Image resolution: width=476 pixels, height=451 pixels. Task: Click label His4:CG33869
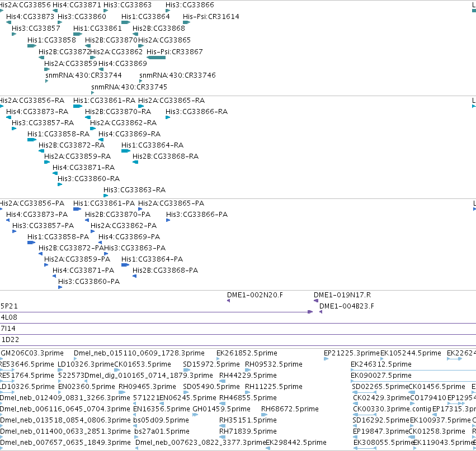tap(122, 63)
